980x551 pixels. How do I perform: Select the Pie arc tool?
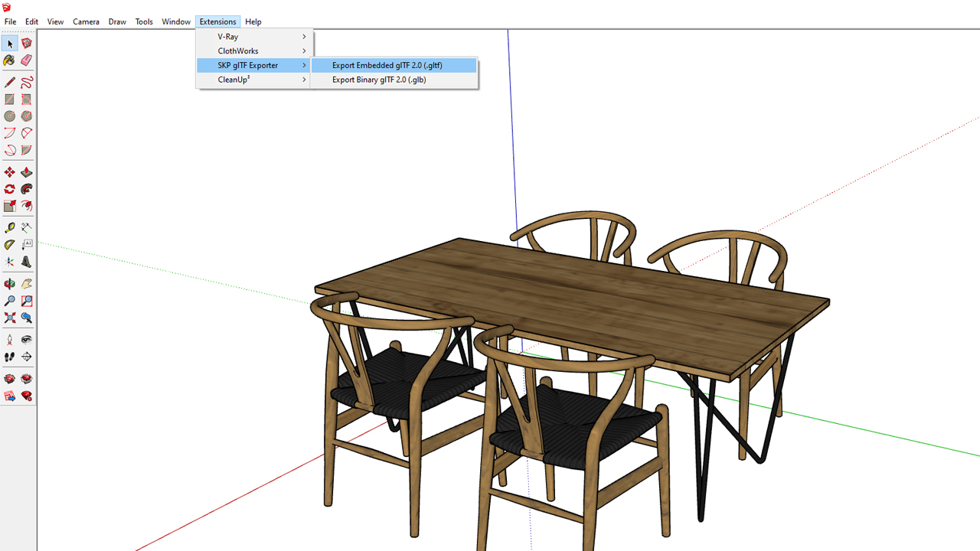[27, 150]
